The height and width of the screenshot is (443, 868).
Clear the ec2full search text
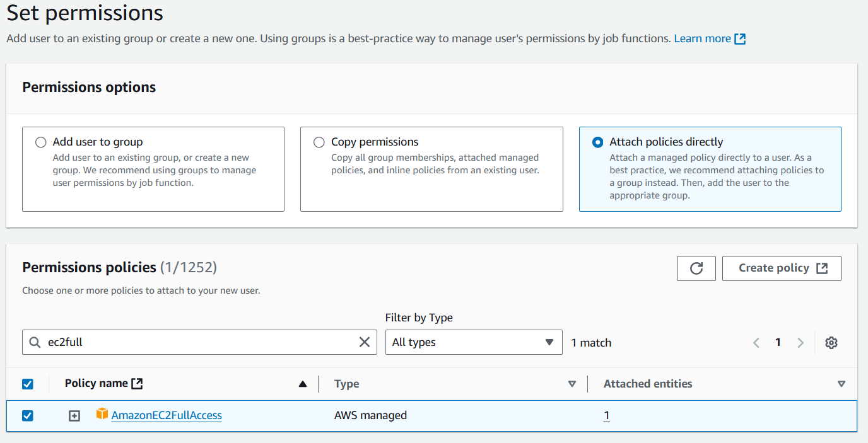coord(365,342)
